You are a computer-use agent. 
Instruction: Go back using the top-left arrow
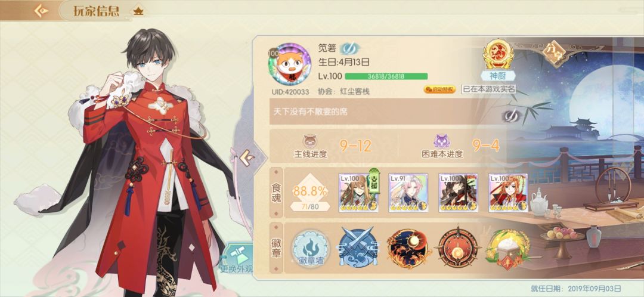41,11
